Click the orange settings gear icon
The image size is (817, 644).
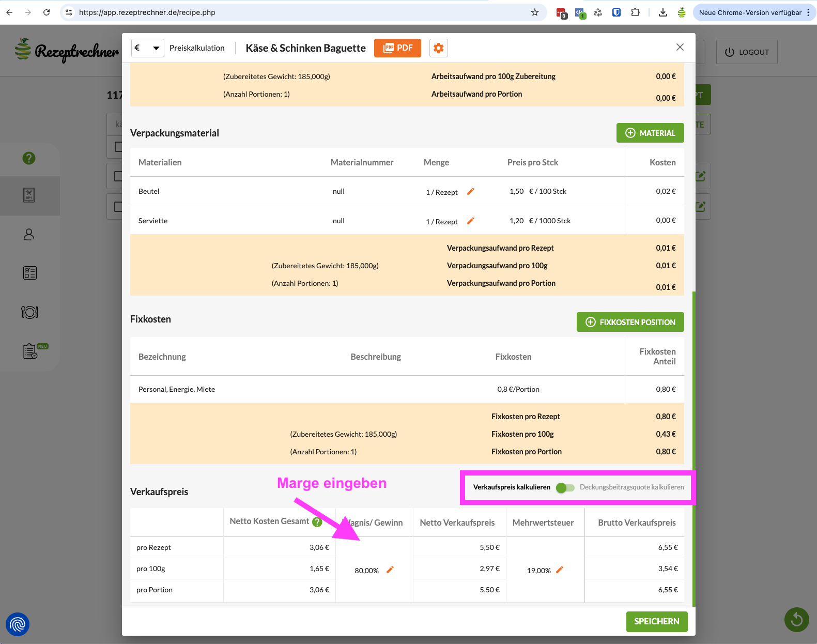(438, 48)
